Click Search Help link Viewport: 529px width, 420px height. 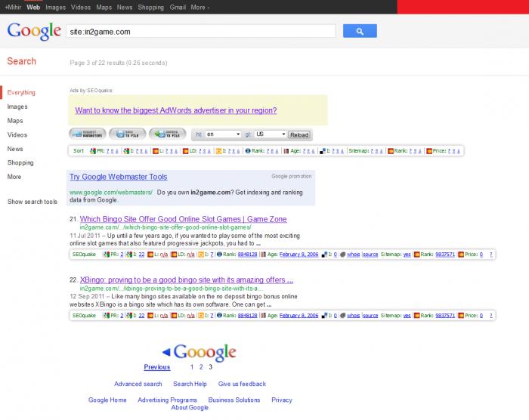coord(190,384)
